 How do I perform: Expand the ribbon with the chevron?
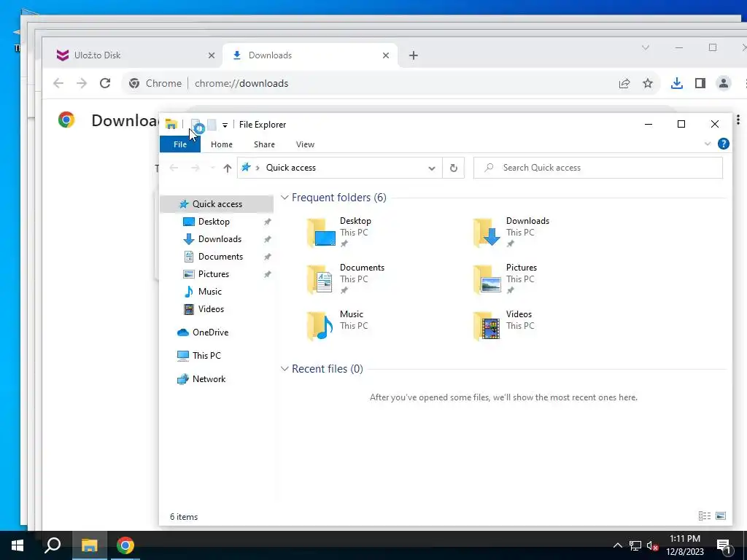(708, 144)
